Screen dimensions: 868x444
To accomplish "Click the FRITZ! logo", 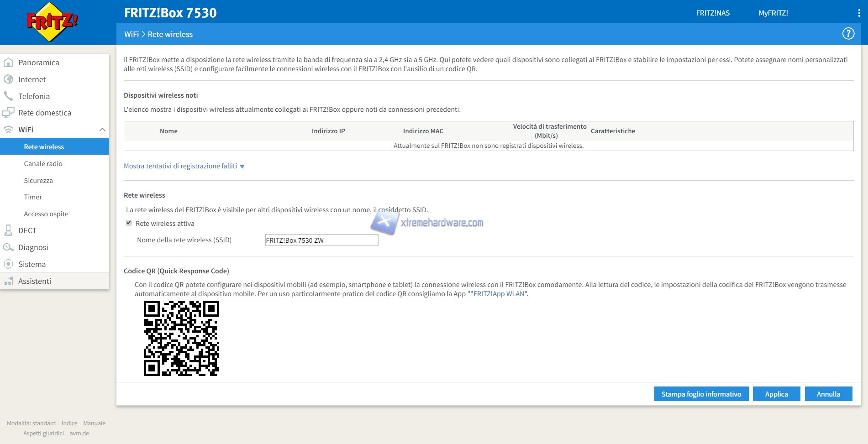I will point(52,22).
